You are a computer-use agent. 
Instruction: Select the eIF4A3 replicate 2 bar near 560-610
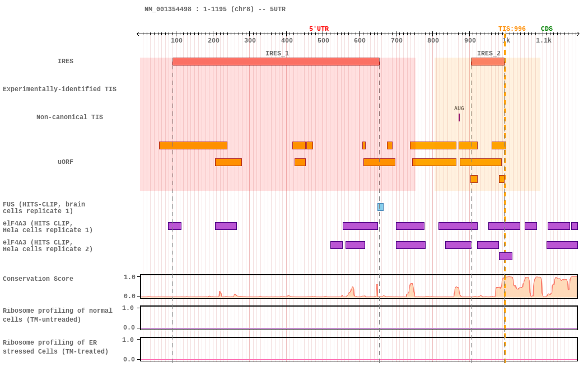coord(355,245)
